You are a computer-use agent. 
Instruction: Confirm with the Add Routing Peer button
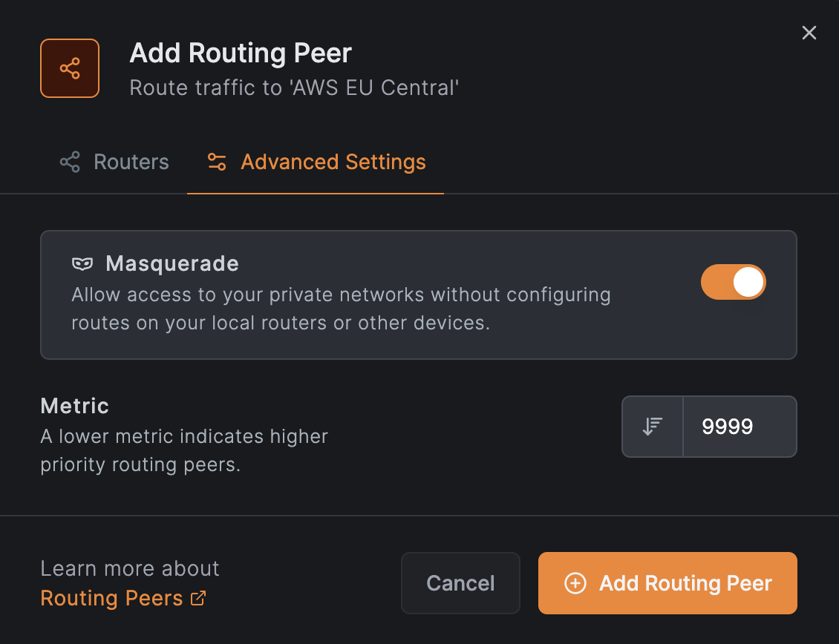coord(667,583)
